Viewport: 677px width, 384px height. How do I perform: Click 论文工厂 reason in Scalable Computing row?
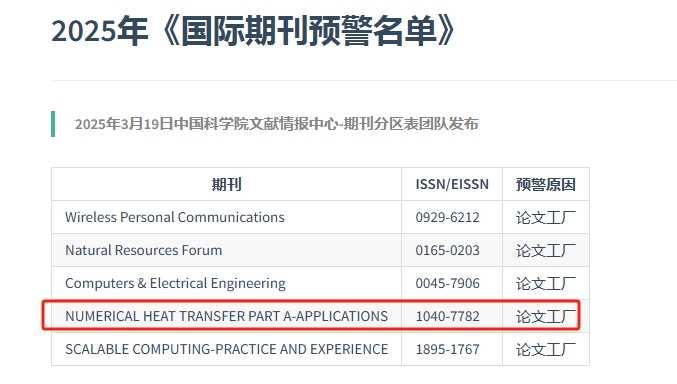546,349
